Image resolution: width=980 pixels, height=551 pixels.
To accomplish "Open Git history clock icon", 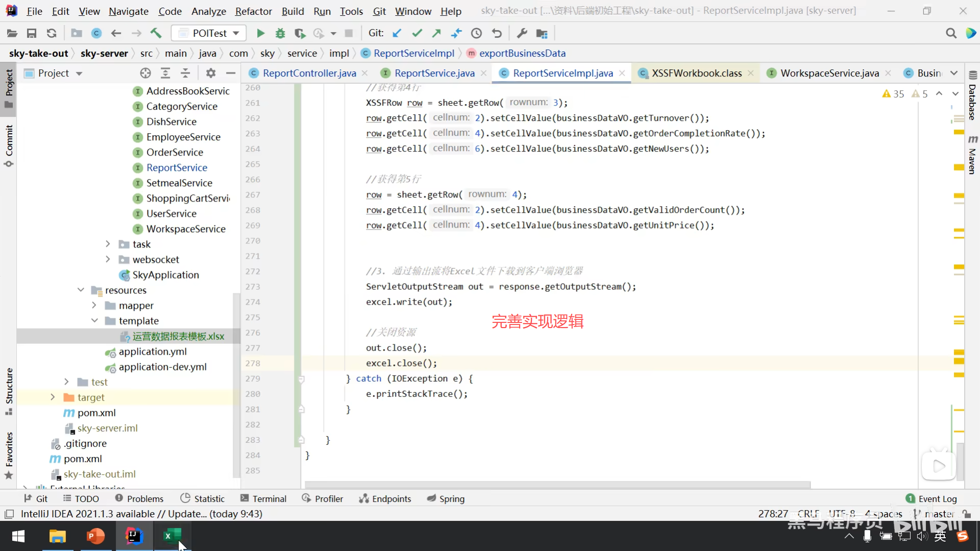I will tap(476, 33).
